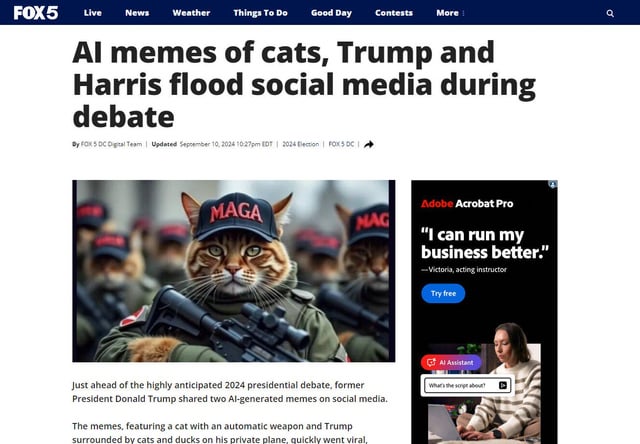
Task: Click the Adobe Acrobat Pro ad title
Action: click(x=467, y=203)
